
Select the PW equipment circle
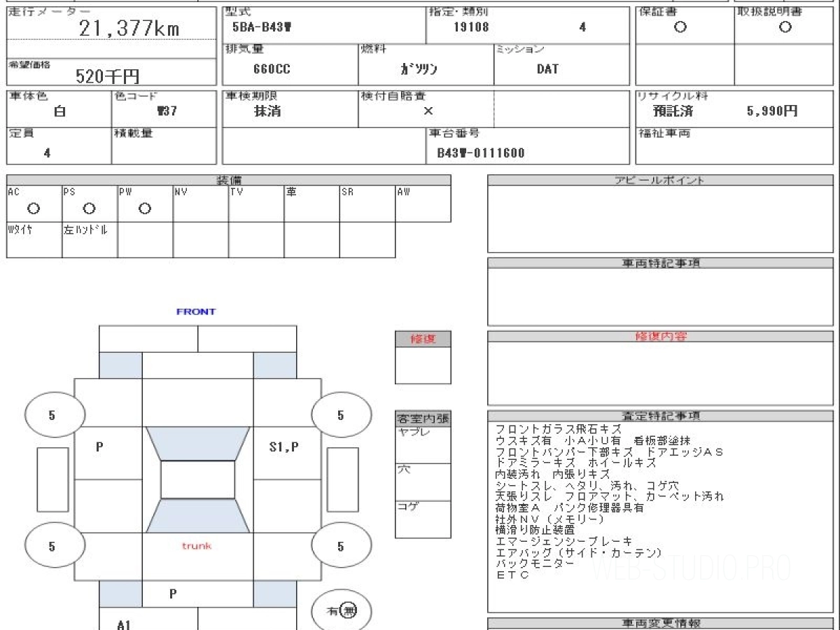145,209
